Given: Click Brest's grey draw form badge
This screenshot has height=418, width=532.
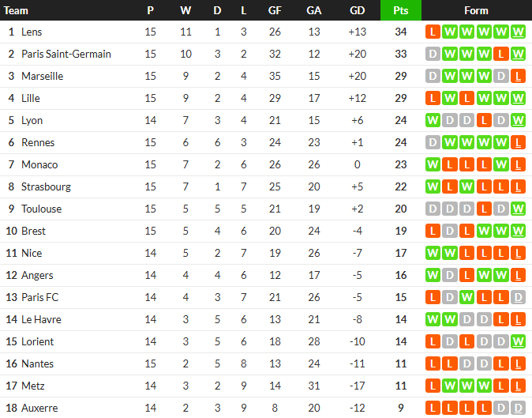Looking at the screenshot, I should pyautogui.click(x=450, y=231).
